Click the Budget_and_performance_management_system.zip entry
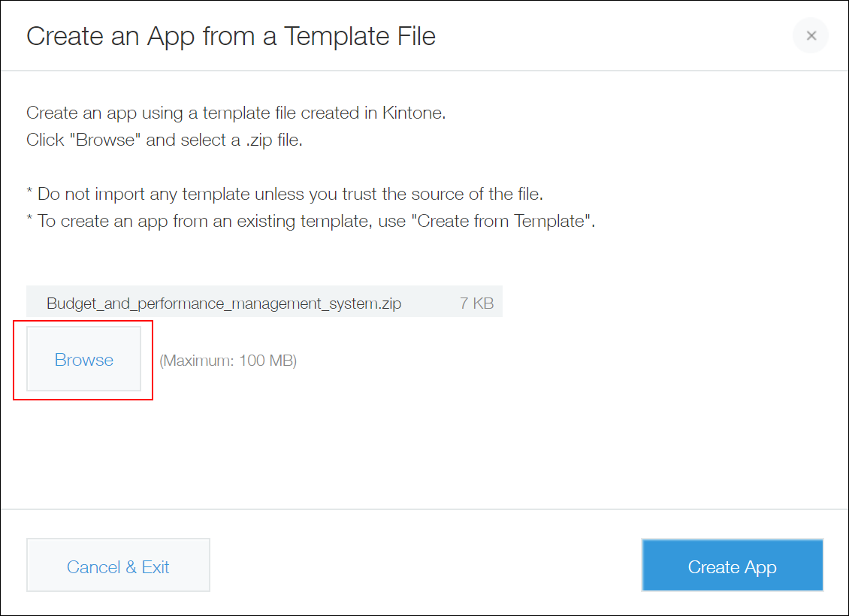This screenshot has width=849, height=616. pos(224,303)
